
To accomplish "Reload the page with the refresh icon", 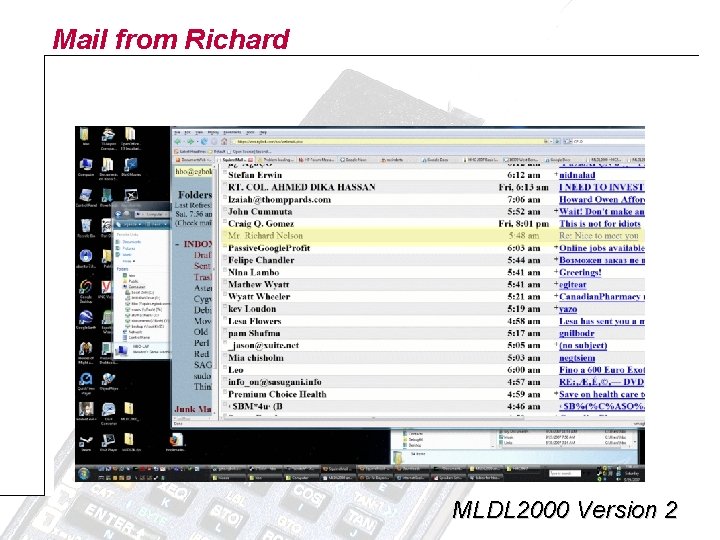I will (204, 141).
